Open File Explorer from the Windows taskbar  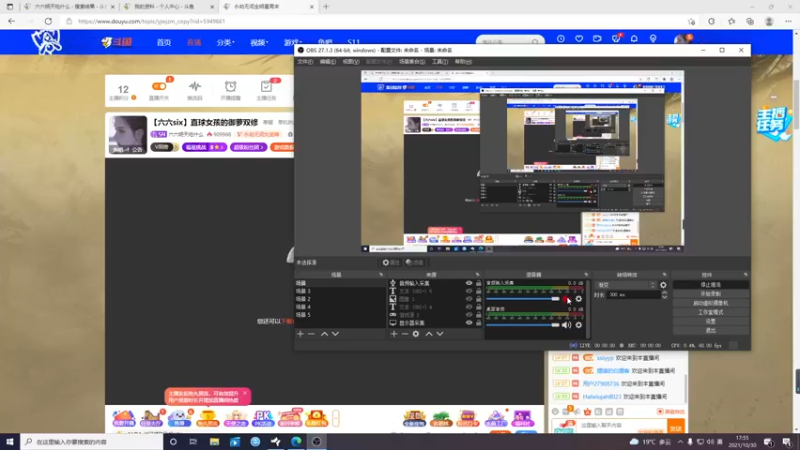[x=214, y=442]
